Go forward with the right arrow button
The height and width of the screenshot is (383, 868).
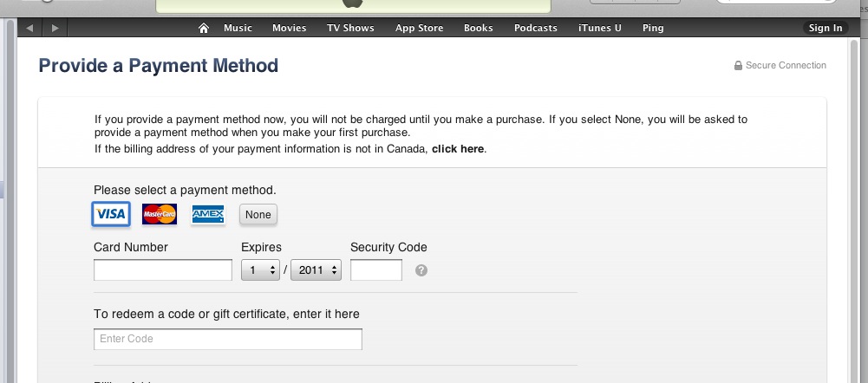[x=55, y=28]
